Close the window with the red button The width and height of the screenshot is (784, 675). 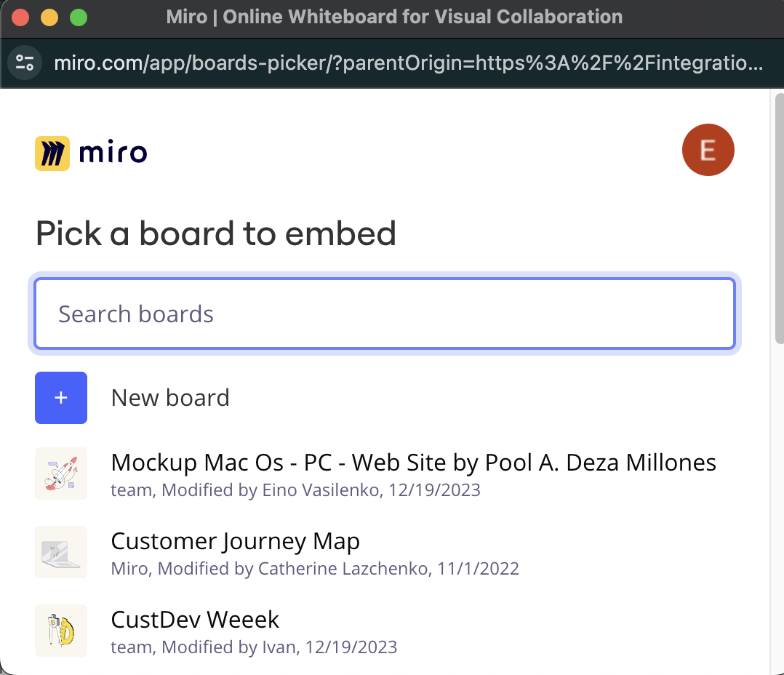coord(20,17)
